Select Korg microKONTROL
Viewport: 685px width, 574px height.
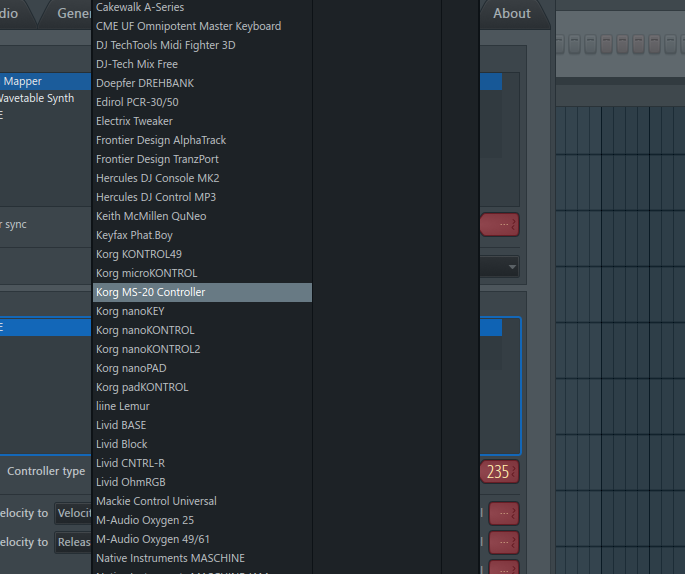pos(202,273)
